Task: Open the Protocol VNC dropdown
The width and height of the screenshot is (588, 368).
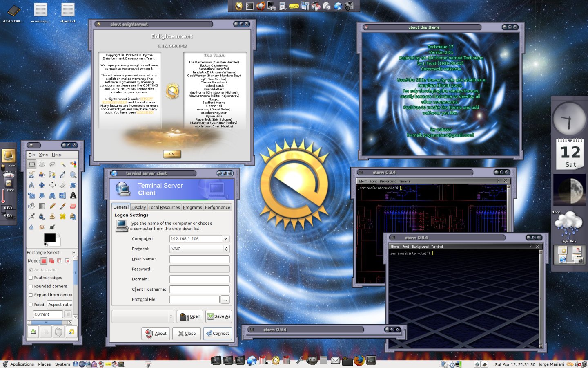Action: click(199, 249)
